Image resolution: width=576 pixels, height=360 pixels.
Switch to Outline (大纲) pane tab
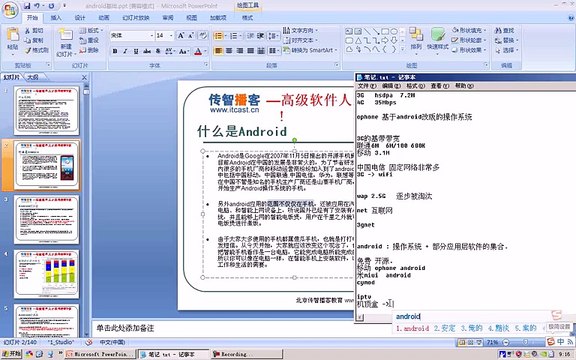tap(34, 77)
